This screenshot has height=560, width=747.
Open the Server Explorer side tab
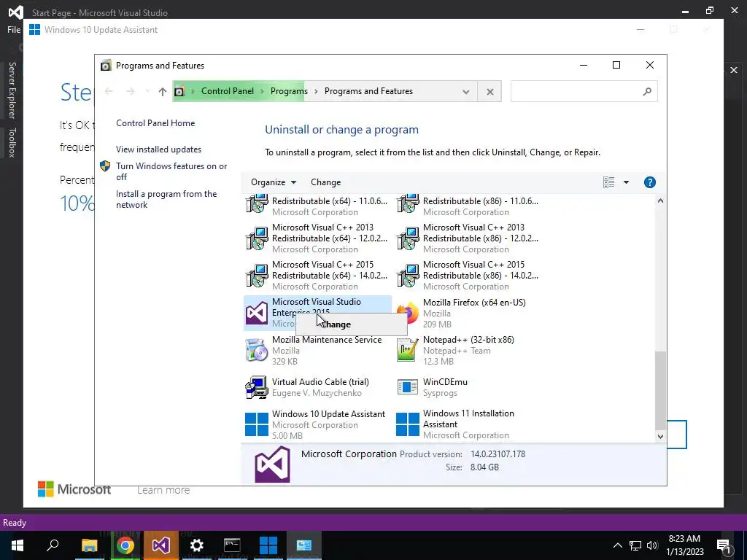click(12, 90)
